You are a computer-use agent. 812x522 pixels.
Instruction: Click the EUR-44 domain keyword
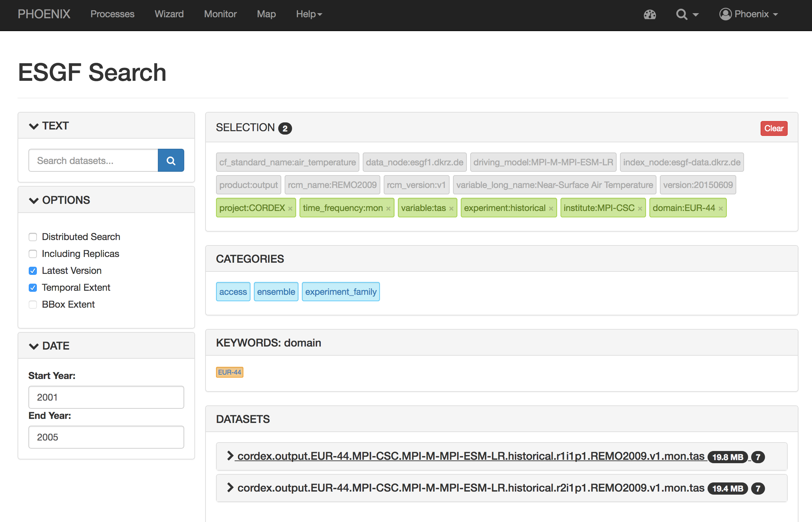(230, 372)
